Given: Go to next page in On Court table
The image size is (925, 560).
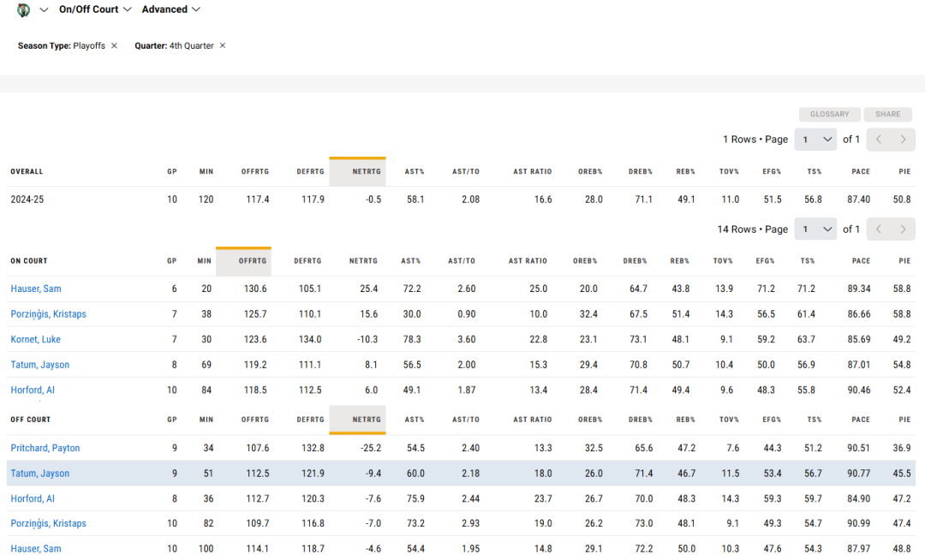Looking at the screenshot, I should (x=904, y=229).
